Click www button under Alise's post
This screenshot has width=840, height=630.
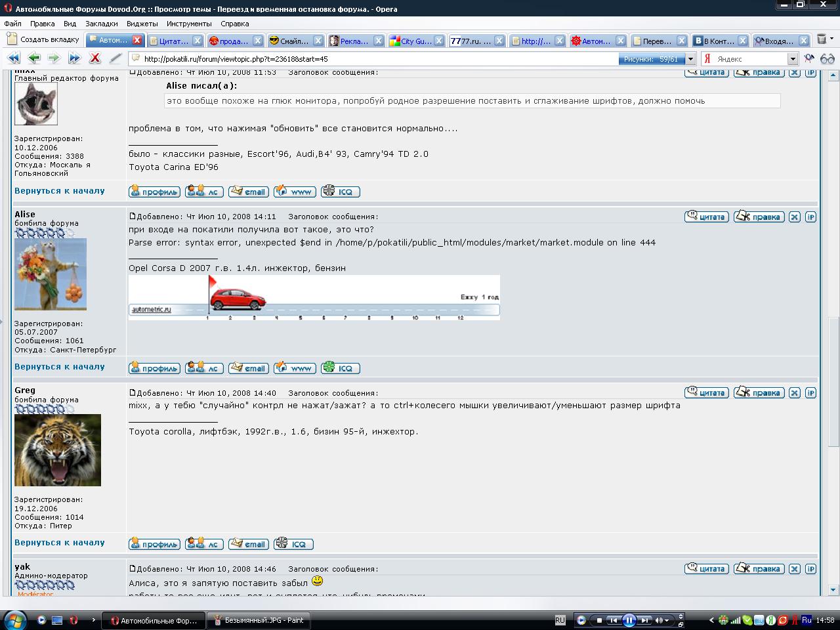click(295, 368)
